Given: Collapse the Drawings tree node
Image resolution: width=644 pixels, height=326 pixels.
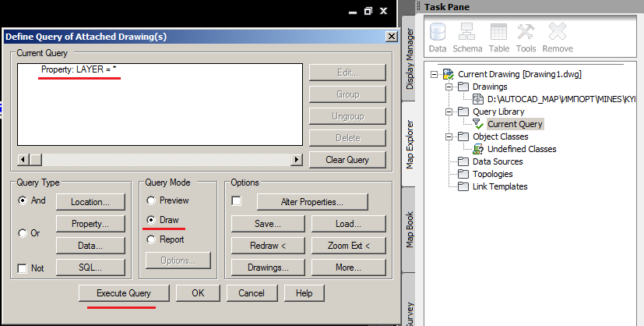Looking at the screenshot, I should coord(449,87).
